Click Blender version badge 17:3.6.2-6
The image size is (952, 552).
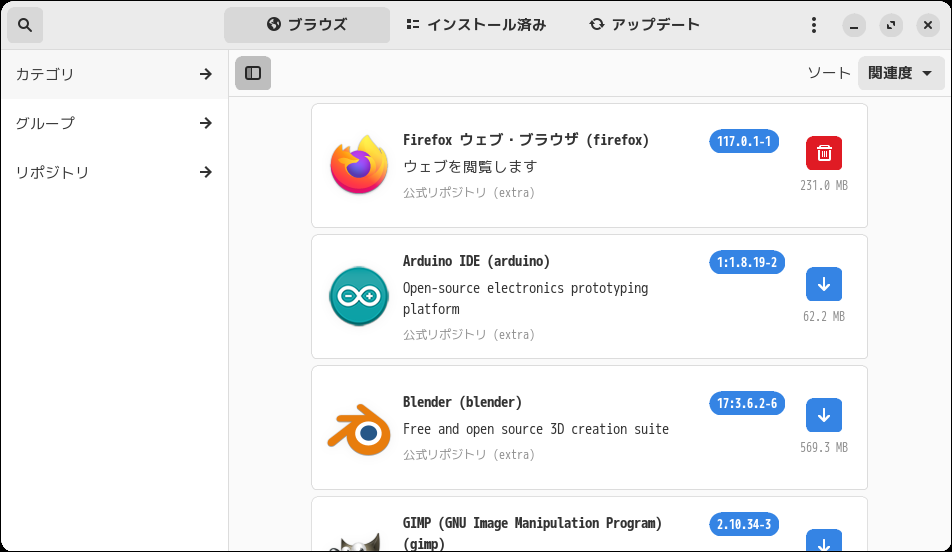747,403
